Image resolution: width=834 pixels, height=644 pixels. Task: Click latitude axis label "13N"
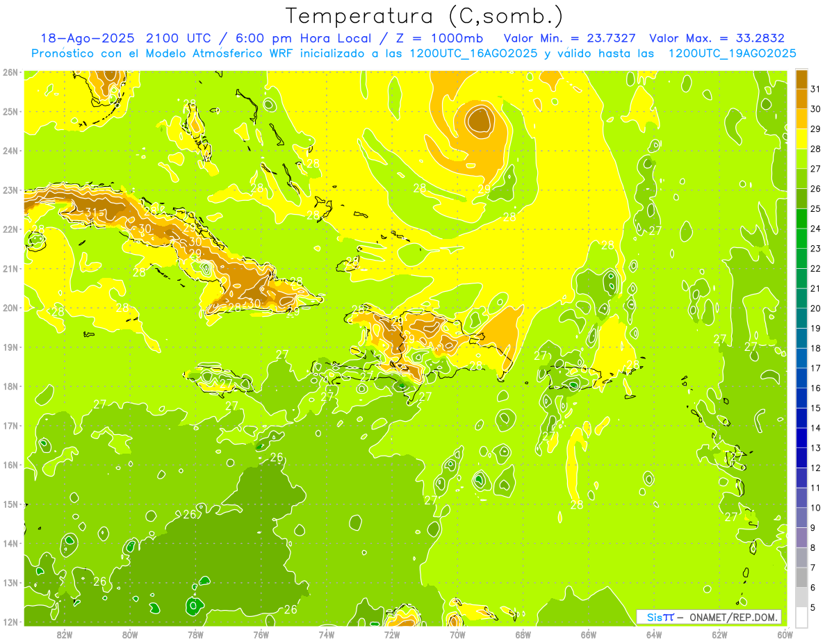10,582
